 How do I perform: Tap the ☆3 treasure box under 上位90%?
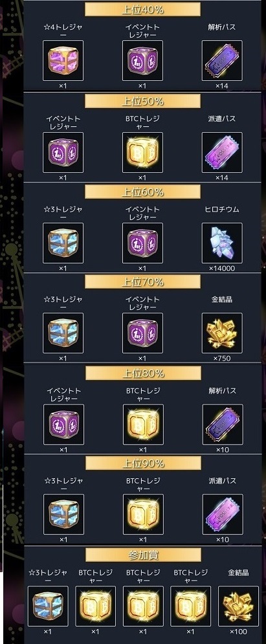(63, 514)
